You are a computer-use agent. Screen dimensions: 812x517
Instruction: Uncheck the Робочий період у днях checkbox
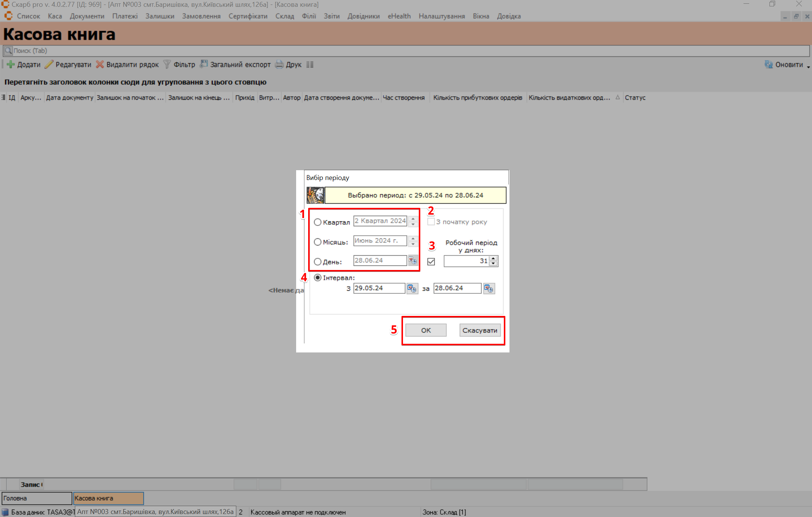point(431,261)
